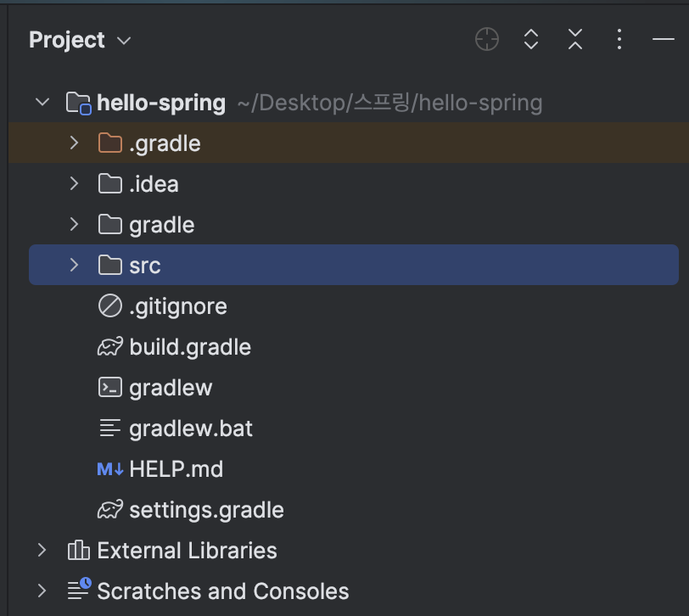Select the build.gradle file
This screenshot has width=689, height=616.
[x=189, y=347]
